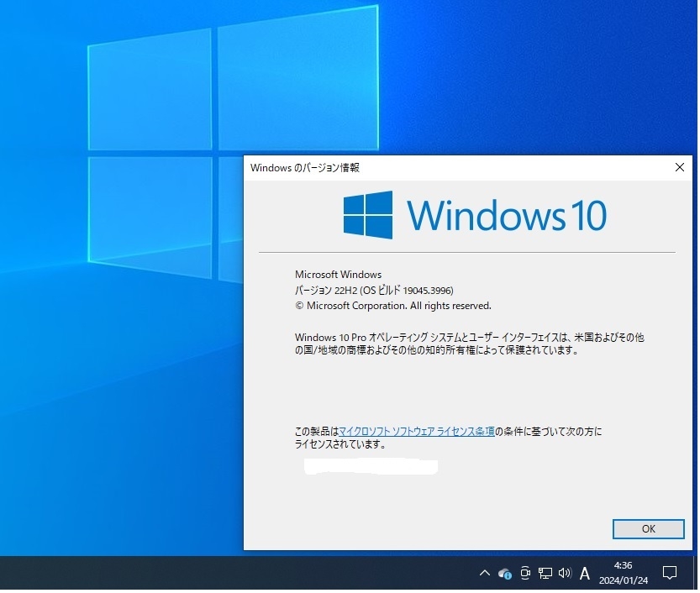
Task: Open the clock showing 4:36 2024/01/24
Action: pyautogui.click(x=625, y=575)
